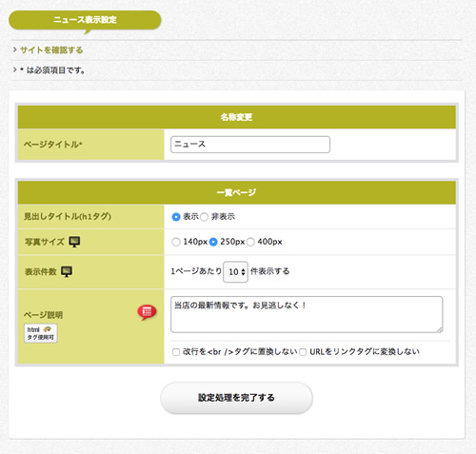The height and width of the screenshot is (454, 476).
Task: Open the サイトを確認する link
Action: pos(51,50)
